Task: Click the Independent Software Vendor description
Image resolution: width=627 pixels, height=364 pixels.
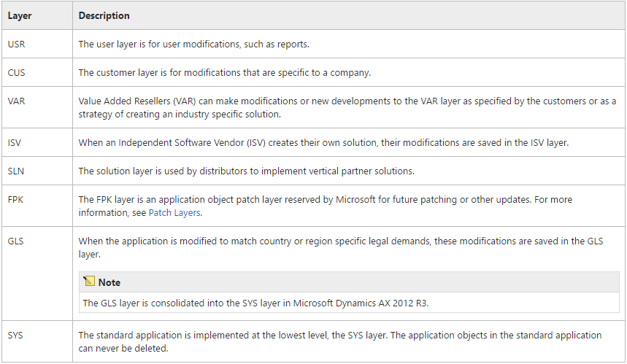Action: click(x=323, y=143)
